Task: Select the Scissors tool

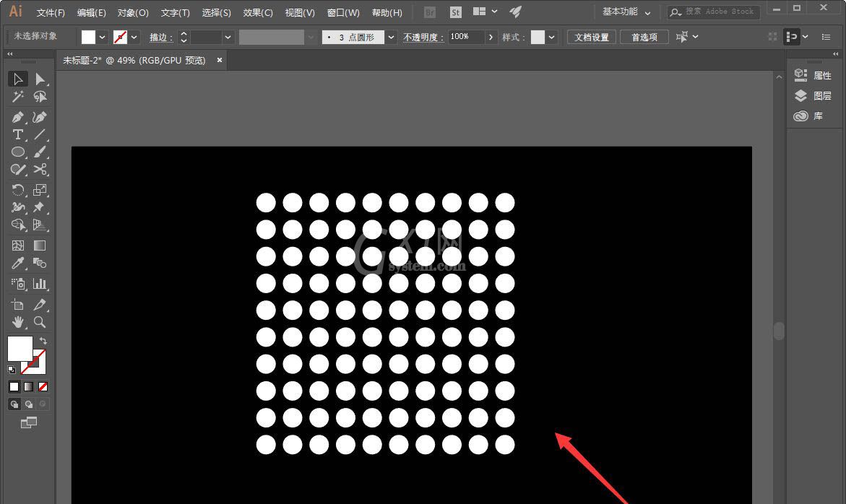Action: (x=40, y=169)
